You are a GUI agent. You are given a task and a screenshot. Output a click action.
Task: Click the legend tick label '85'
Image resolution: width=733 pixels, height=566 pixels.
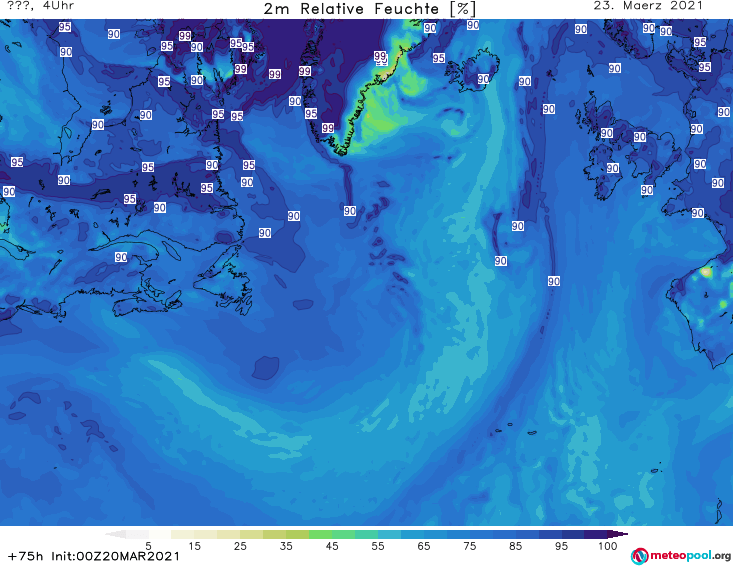(515, 546)
